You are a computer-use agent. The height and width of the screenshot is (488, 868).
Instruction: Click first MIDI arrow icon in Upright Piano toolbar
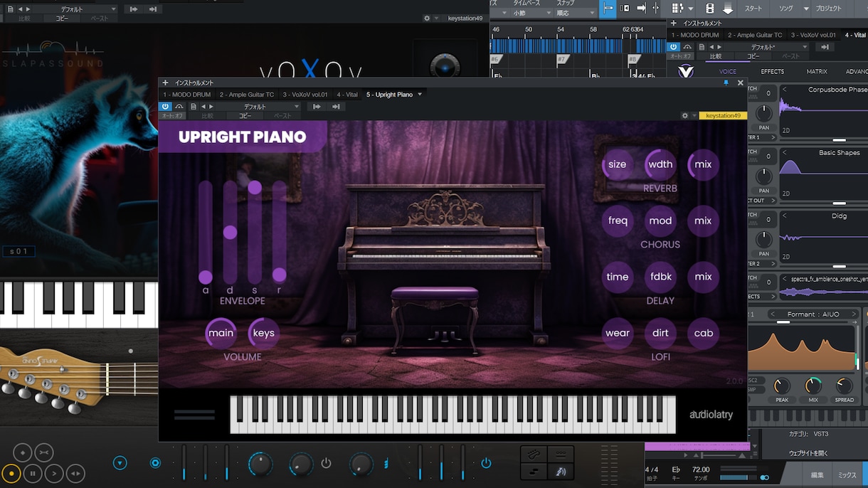coord(317,107)
